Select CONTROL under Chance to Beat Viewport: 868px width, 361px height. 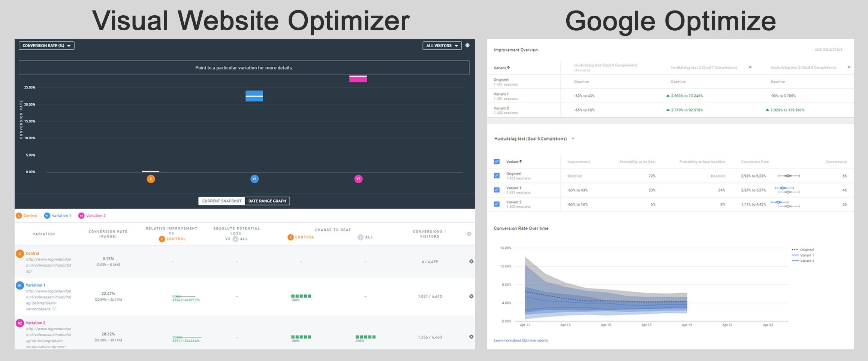coord(301,237)
